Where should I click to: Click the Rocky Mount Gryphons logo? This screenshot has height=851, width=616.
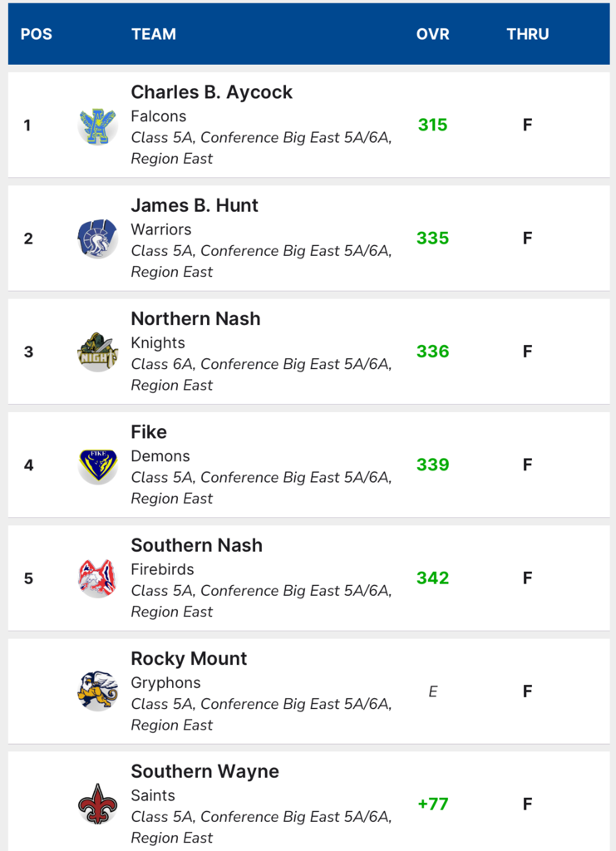[x=98, y=691]
